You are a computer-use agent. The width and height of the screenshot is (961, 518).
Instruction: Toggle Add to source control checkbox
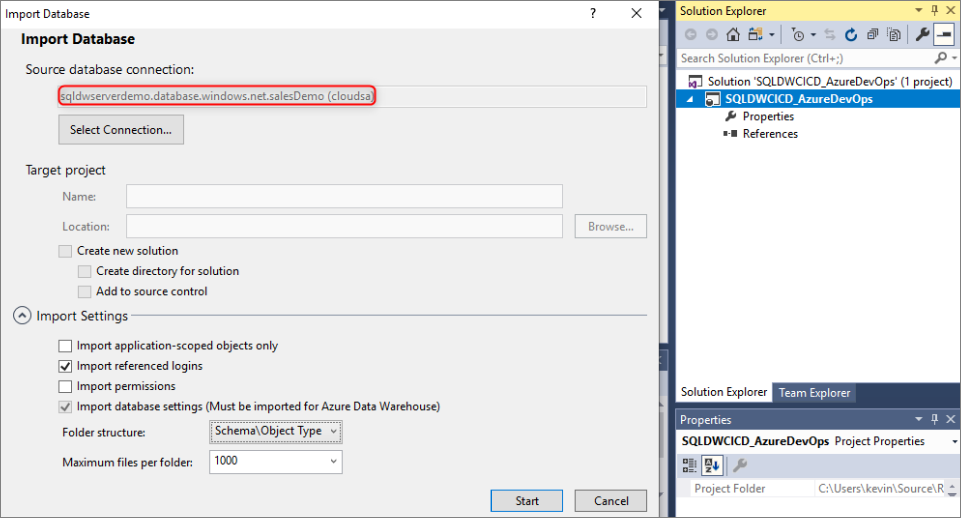tap(85, 291)
